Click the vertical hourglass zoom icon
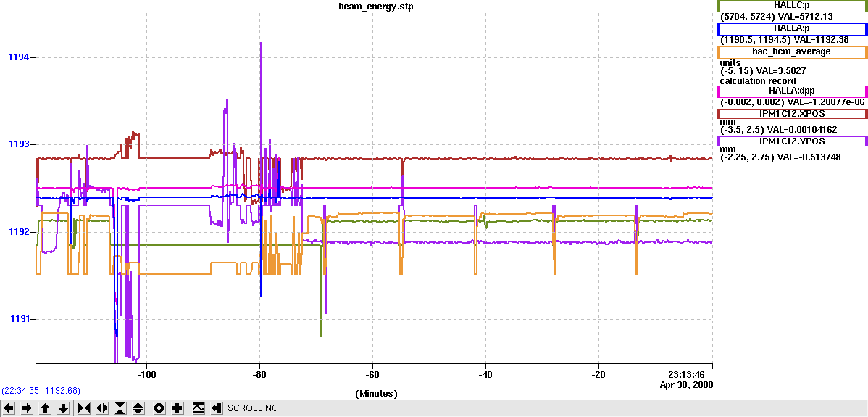Screen dimensions: 868x417 point(120,408)
